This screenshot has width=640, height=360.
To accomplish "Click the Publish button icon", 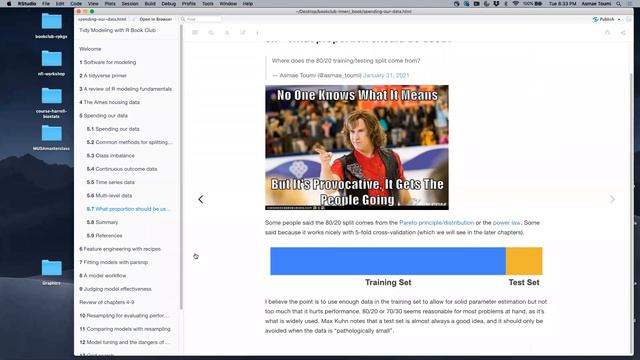I will (x=596, y=19).
